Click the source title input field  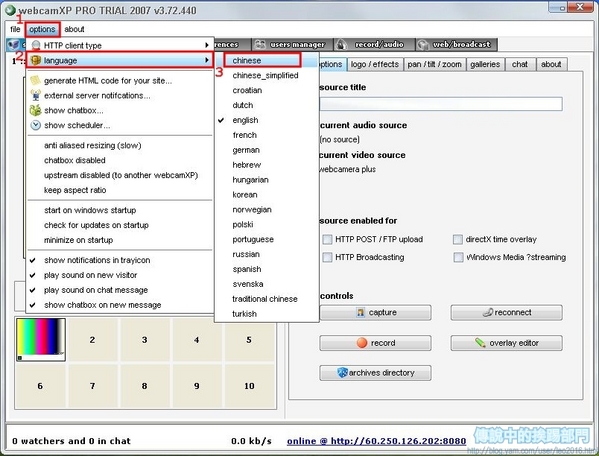tap(441, 103)
